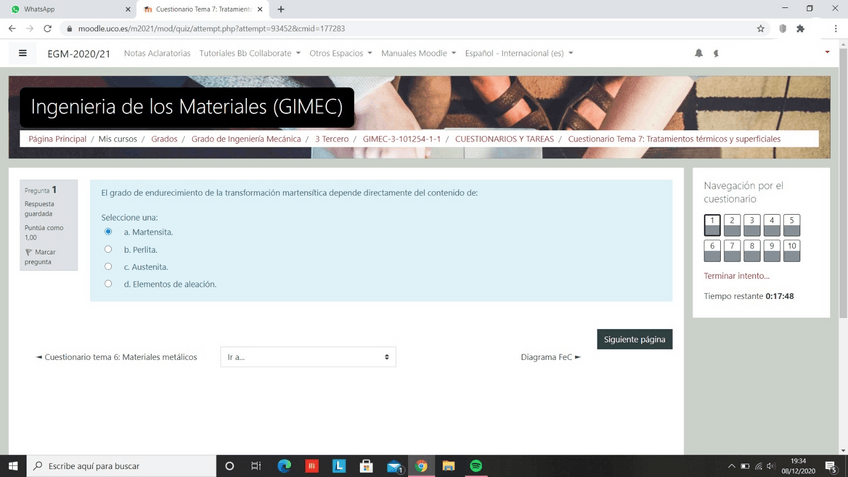Open GIMEC-3-101254-1-1 course breadcrumb
The image size is (848, 477).
pyautogui.click(x=401, y=139)
